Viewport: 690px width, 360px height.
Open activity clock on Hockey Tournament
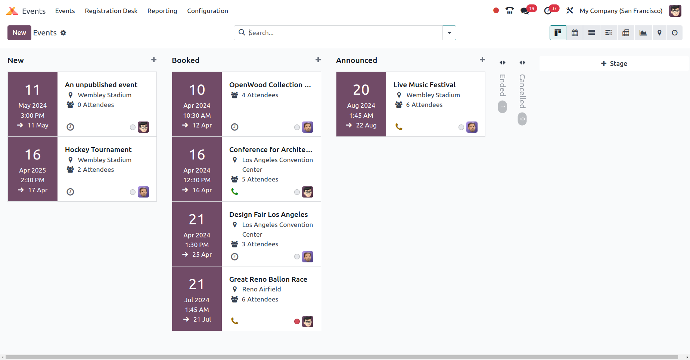pyautogui.click(x=70, y=192)
